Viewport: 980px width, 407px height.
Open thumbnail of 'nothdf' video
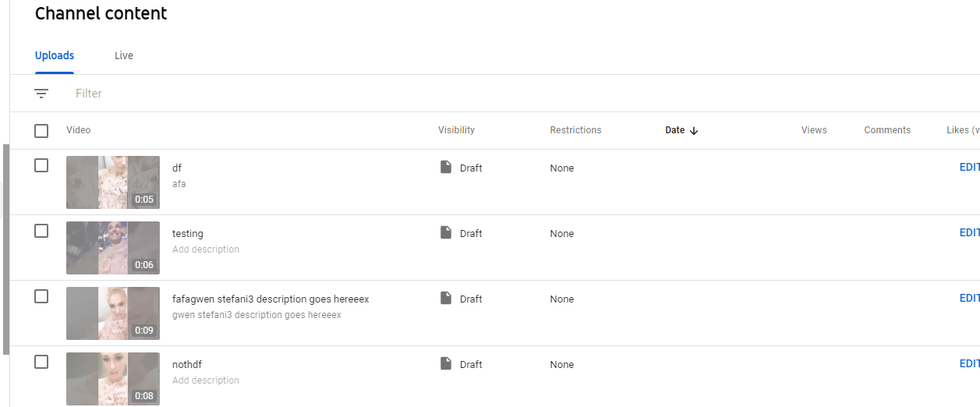click(113, 379)
